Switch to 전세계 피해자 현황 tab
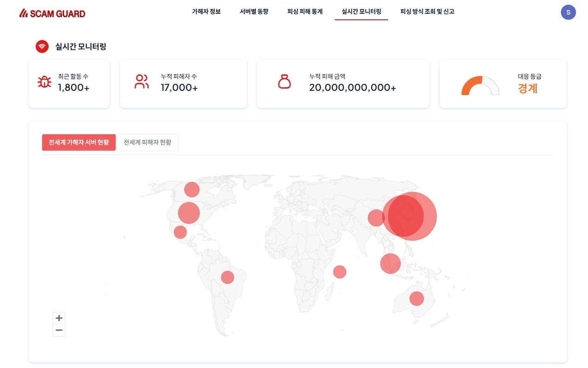The width and height of the screenshot is (588, 368). [x=147, y=143]
